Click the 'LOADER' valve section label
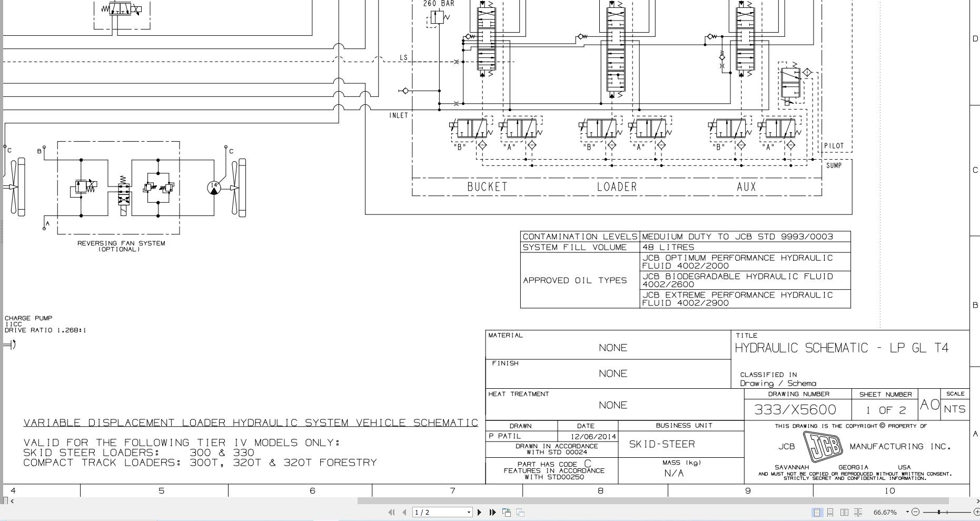This screenshot has width=980, height=521. click(x=617, y=186)
